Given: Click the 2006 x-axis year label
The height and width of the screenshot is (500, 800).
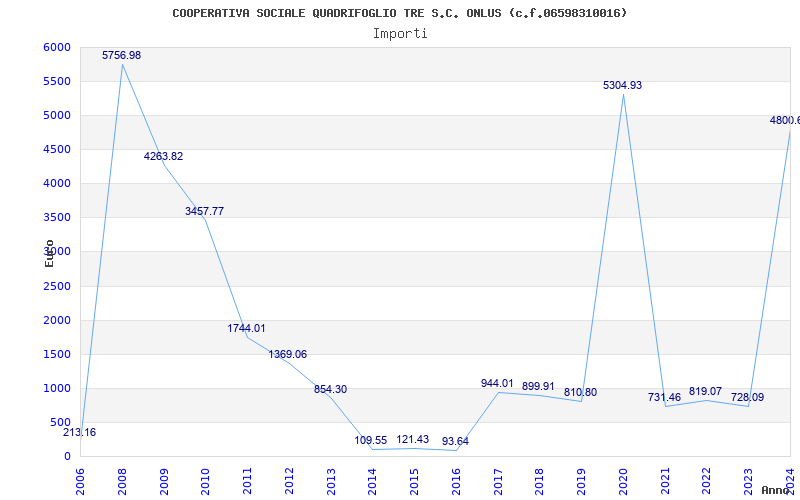Looking at the screenshot, I should tap(80, 481).
